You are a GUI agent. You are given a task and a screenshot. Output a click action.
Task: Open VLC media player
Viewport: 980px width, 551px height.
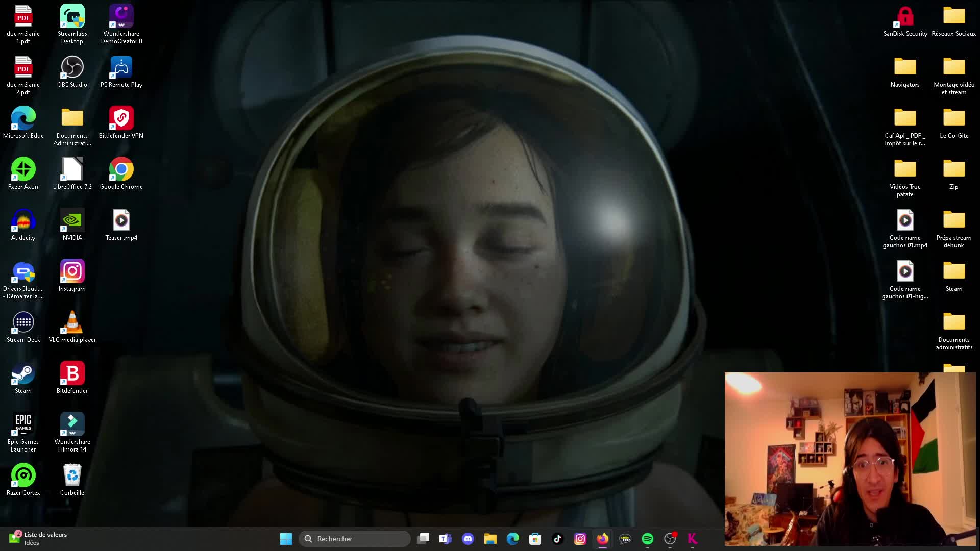point(72,327)
